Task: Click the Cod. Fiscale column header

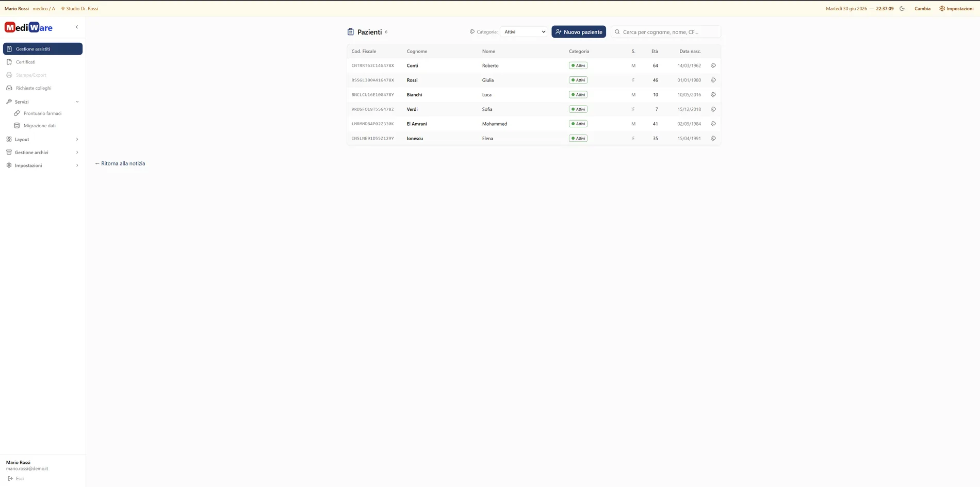Action: point(364,52)
